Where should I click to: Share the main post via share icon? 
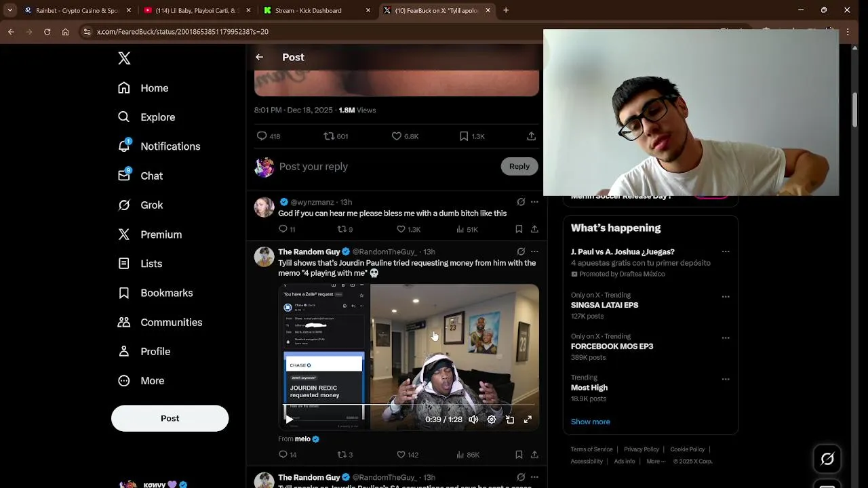531,136
